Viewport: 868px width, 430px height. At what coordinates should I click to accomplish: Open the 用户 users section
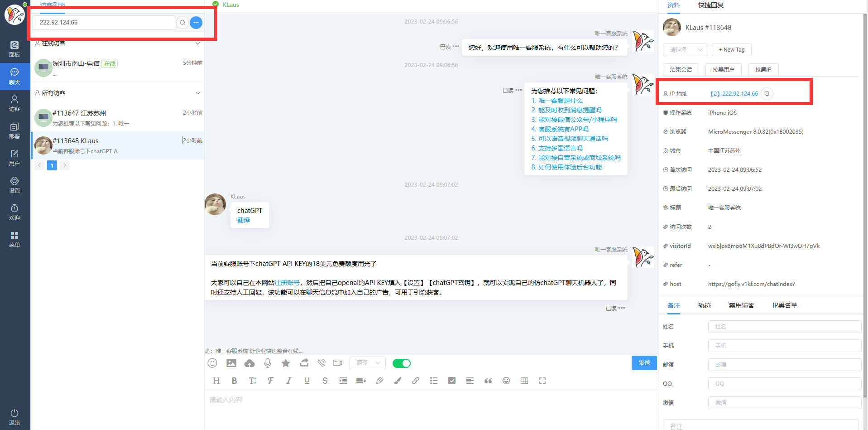pos(14,158)
